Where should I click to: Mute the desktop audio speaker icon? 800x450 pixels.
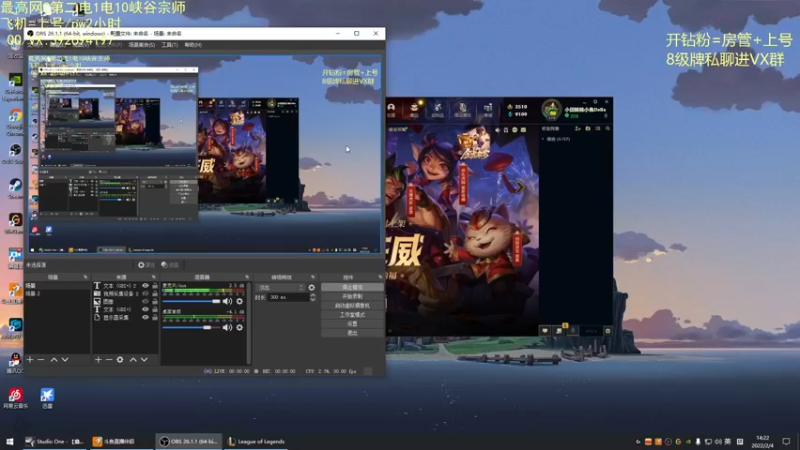[x=227, y=328]
